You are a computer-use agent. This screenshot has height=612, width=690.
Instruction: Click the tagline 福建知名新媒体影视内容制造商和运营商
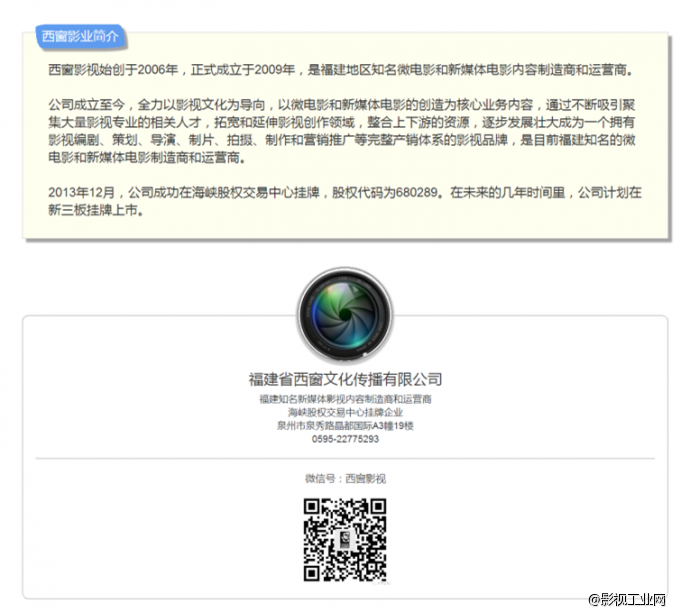[x=345, y=399]
